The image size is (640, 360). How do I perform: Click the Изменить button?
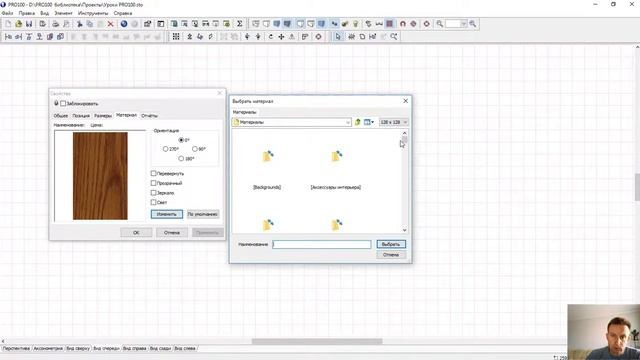point(167,214)
